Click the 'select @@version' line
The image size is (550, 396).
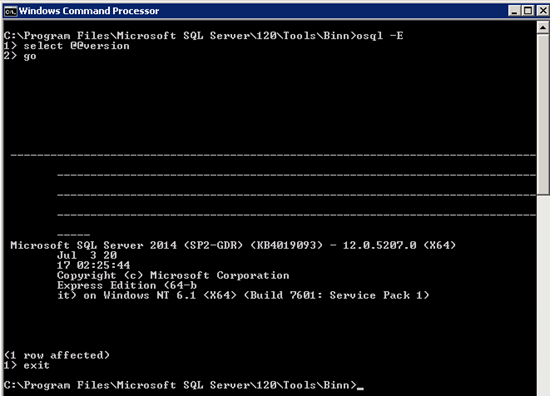pyautogui.click(x=67, y=46)
